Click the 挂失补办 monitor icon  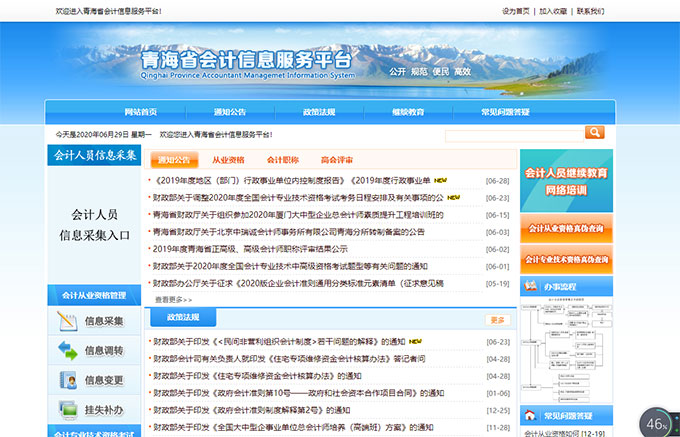[68, 410]
